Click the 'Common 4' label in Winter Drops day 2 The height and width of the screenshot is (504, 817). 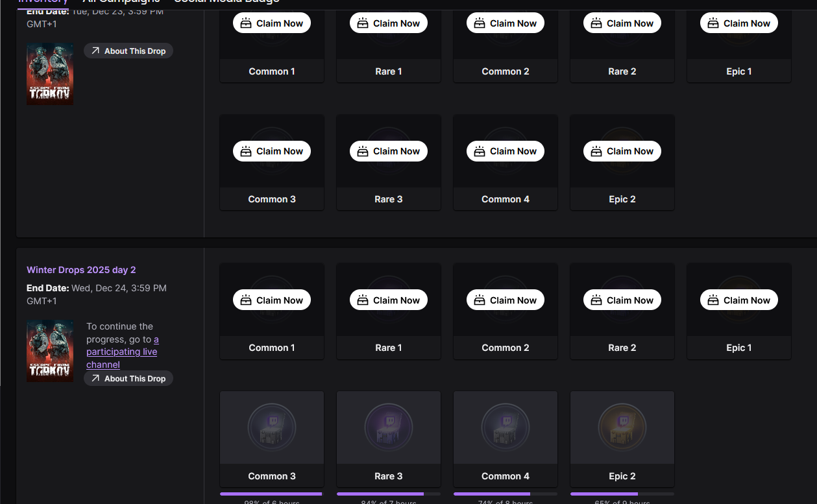pyautogui.click(x=506, y=476)
